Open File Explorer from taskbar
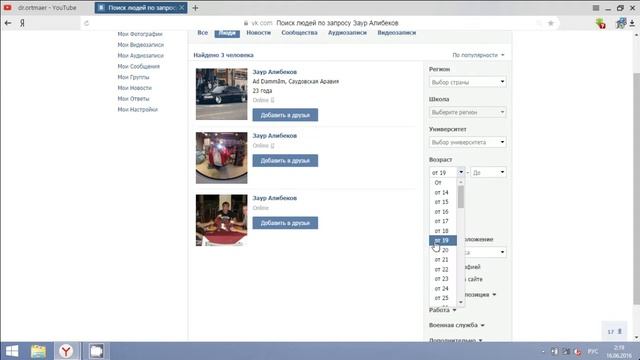Image resolution: width=640 pixels, height=360 pixels. pos(38,351)
